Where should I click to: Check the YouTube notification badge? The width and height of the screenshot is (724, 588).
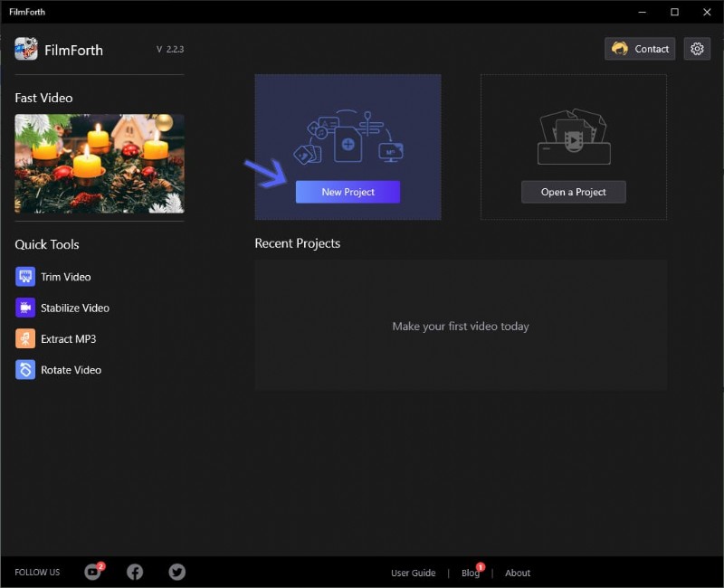[x=100, y=564]
